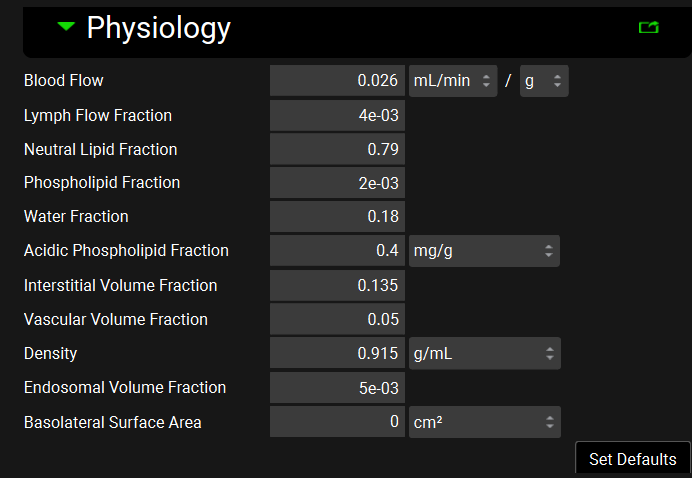Image resolution: width=692 pixels, height=478 pixels.
Task: Select the Lymph Flow Fraction input field
Action: point(337,116)
